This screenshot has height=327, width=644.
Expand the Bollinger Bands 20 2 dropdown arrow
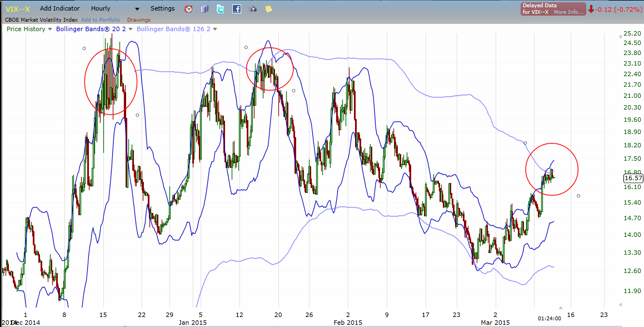[x=131, y=29]
